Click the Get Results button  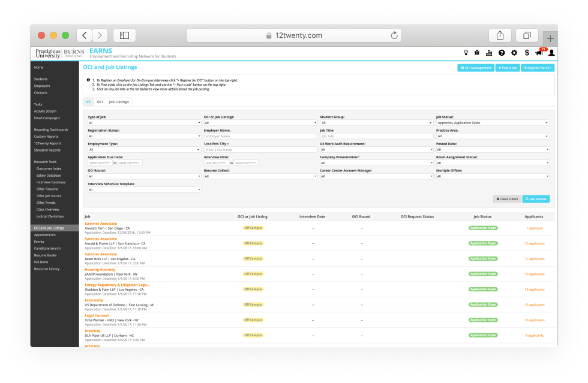coord(536,199)
